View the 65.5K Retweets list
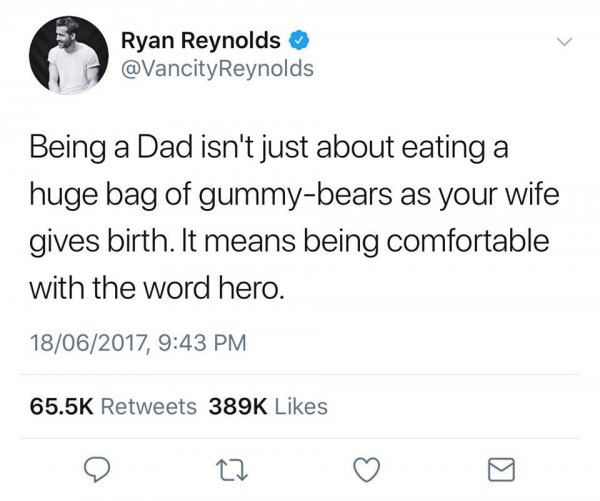This screenshot has height=501, width=600. tap(110, 405)
